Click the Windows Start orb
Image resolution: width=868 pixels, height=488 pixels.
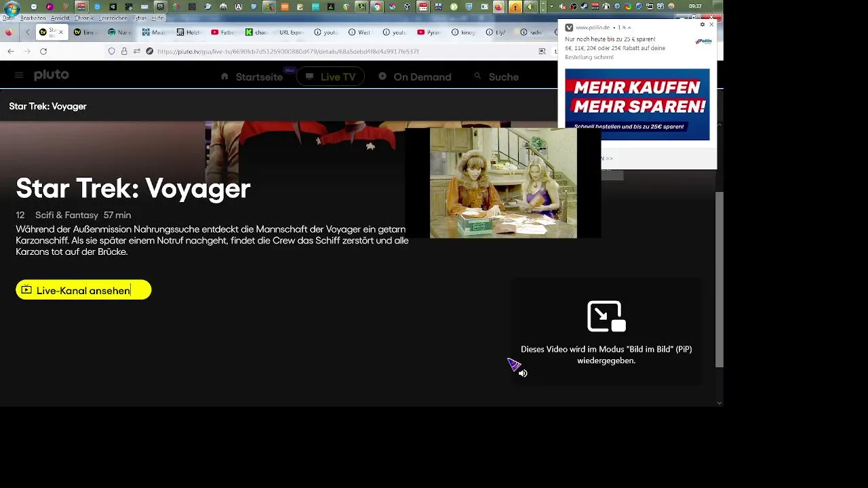[12, 8]
